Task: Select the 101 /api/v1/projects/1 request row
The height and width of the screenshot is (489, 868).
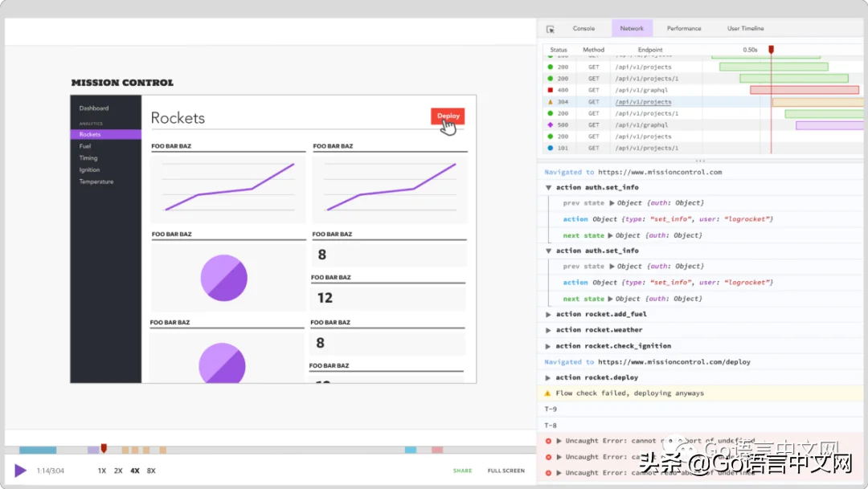Action: click(x=703, y=149)
